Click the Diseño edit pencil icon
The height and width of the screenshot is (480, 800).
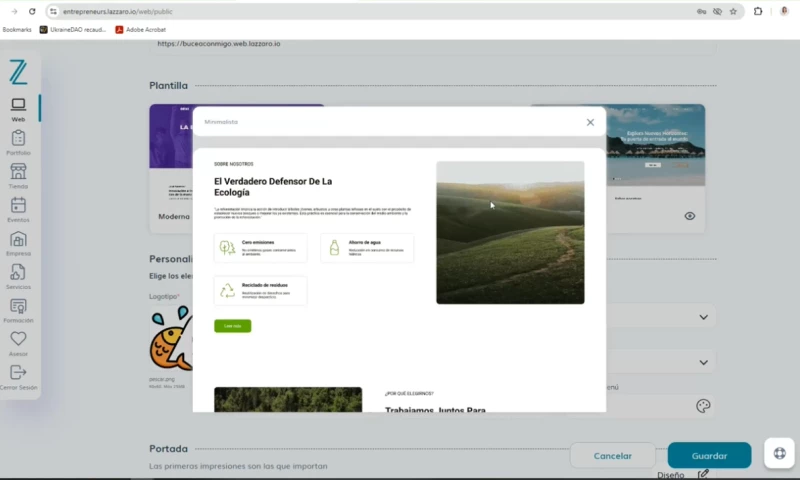pos(703,474)
